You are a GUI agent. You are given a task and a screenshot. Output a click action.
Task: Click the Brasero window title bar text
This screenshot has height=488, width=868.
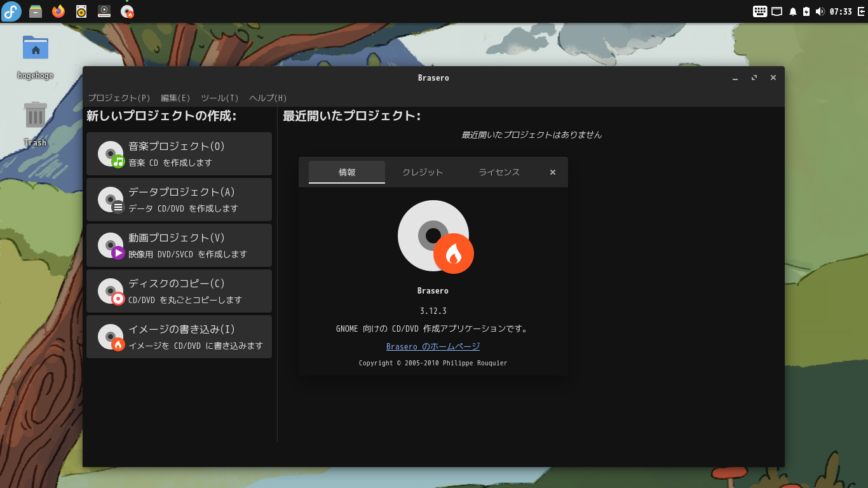(433, 78)
